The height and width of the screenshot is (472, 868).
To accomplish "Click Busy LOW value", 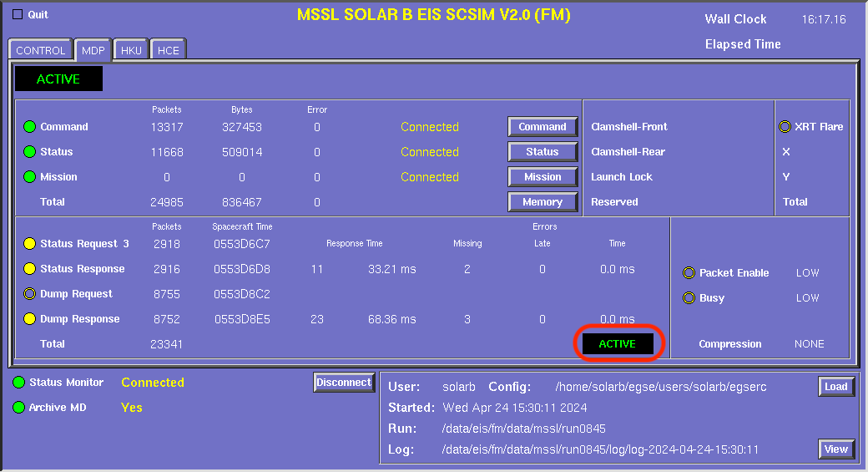I will pyautogui.click(x=807, y=298).
